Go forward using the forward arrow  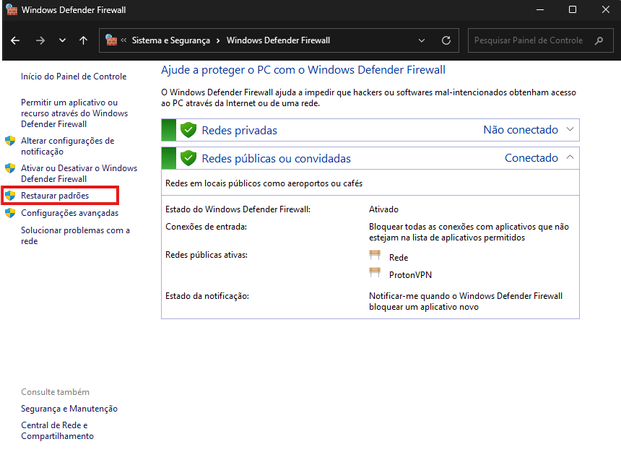(40, 40)
